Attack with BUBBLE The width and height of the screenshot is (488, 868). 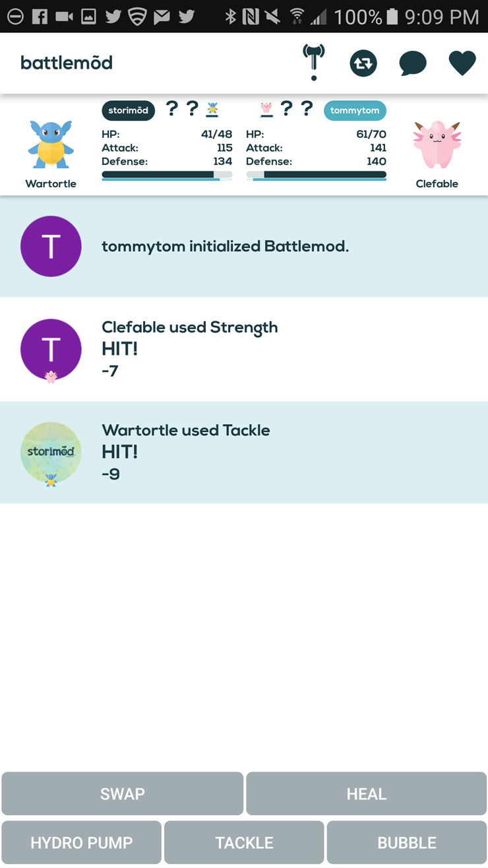click(x=407, y=842)
